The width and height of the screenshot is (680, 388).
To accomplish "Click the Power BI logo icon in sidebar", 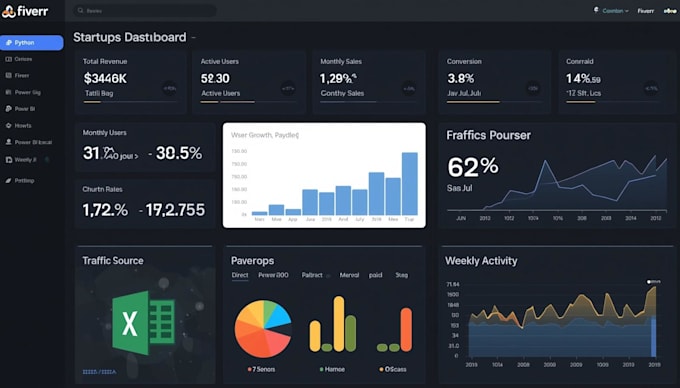I will pos(8,109).
